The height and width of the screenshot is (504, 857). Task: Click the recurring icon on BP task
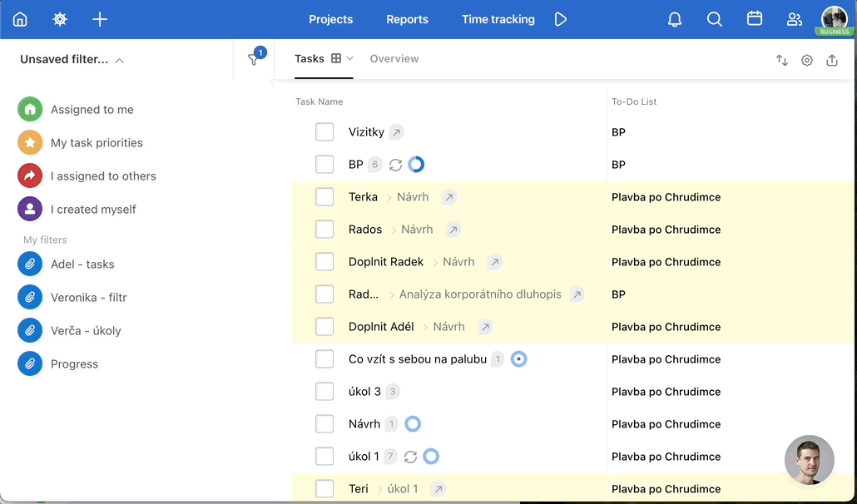point(395,165)
